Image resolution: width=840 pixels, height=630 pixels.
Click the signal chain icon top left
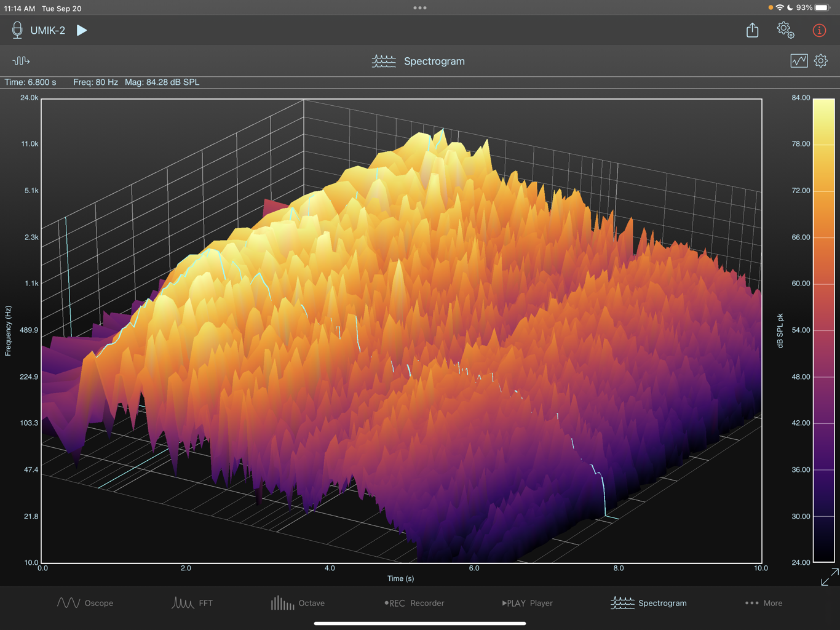point(22,61)
